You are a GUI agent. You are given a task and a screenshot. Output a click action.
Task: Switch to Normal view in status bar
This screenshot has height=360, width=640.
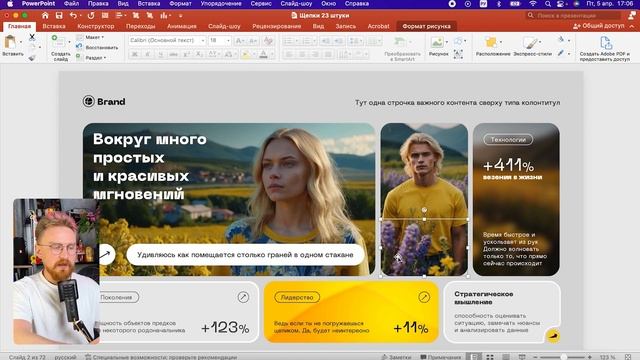tap(474, 357)
